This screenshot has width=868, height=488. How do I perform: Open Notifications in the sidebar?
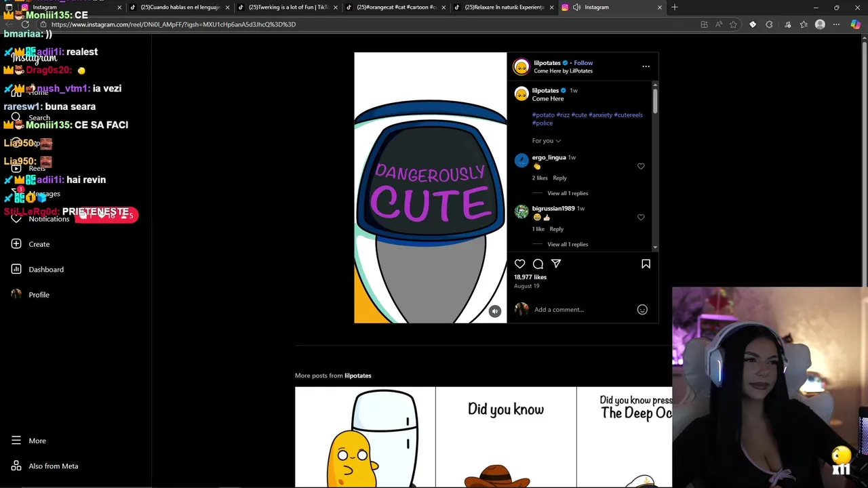(x=41, y=219)
